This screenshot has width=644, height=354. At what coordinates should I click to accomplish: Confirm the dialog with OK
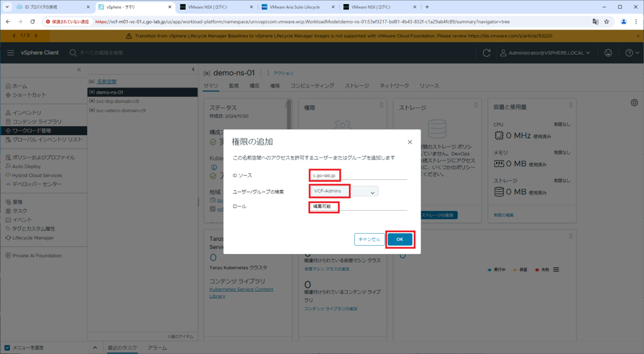[400, 239]
